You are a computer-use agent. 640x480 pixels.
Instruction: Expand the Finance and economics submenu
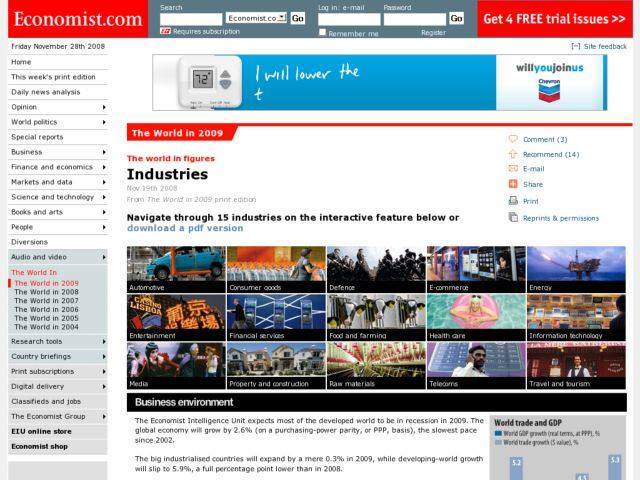tap(103, 167)
